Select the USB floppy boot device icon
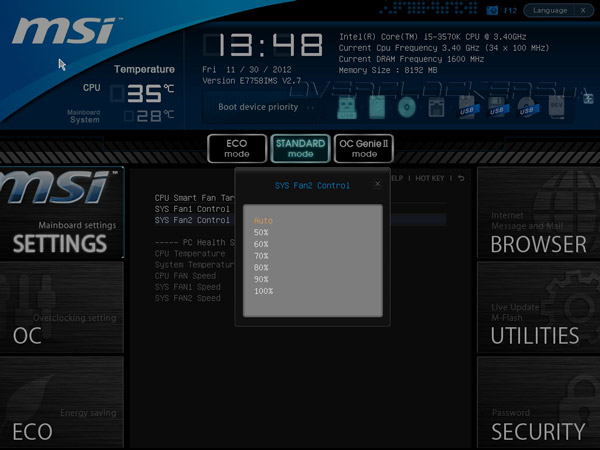The image size is (600, 450). [x=497, y=108]
